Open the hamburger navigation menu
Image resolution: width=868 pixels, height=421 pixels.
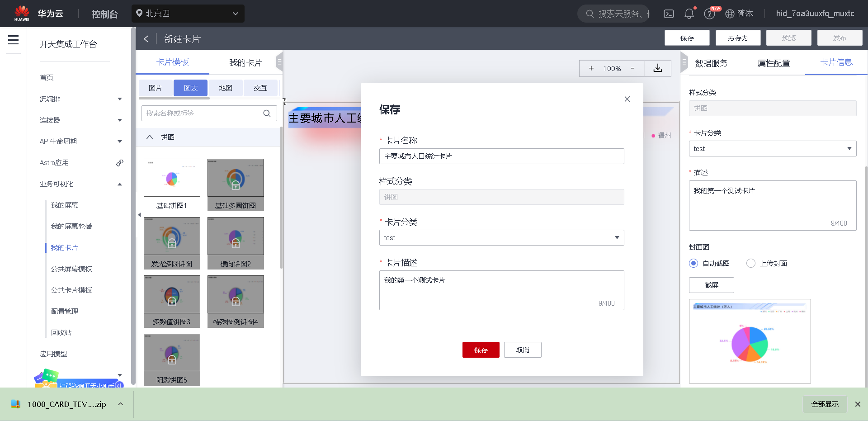click(x=14, y=40)
